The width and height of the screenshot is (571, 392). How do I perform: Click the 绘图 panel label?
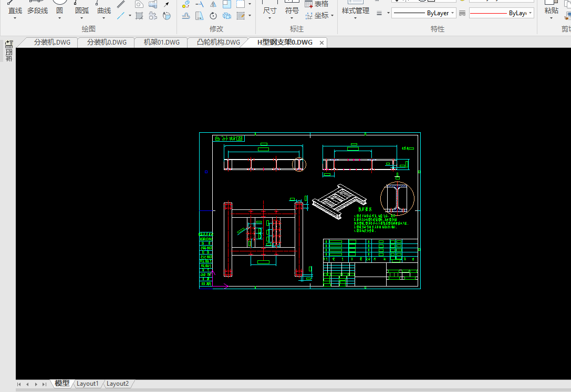coord(88,29)
